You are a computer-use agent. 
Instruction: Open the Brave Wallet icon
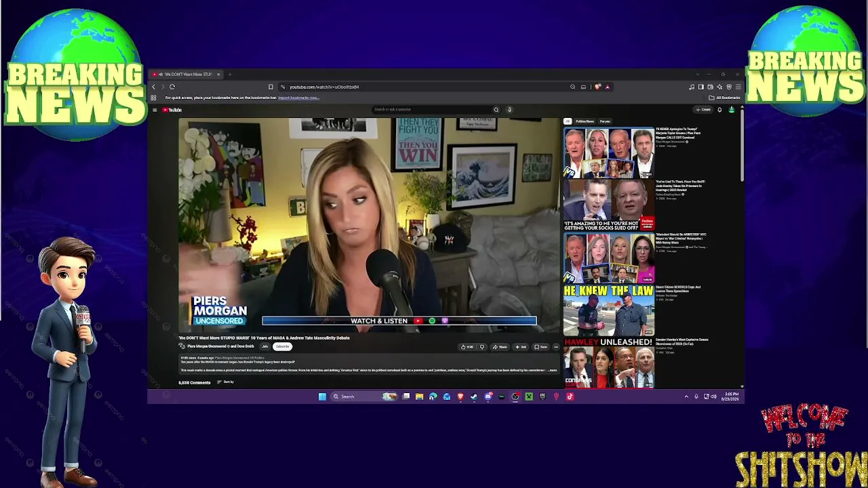(710, 87)
